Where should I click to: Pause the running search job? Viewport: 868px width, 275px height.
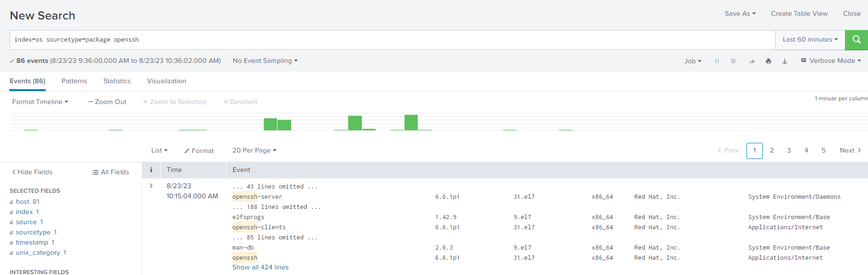point(717,61)
